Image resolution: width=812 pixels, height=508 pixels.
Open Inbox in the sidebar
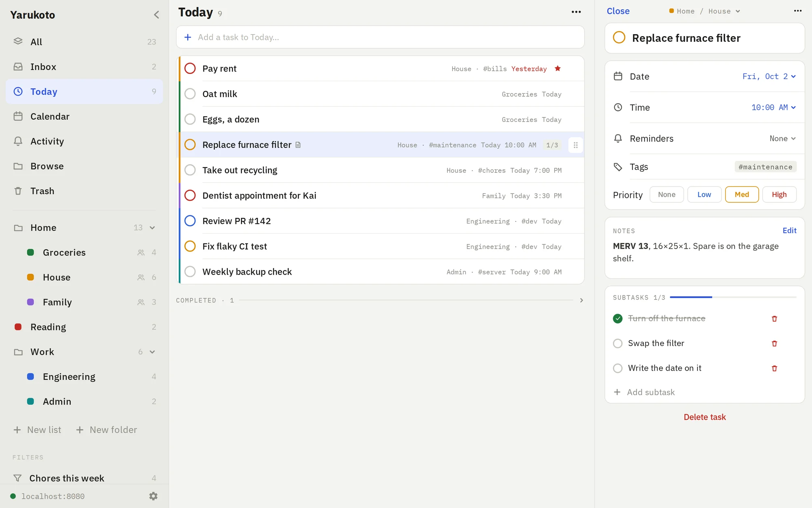(84, 67)
